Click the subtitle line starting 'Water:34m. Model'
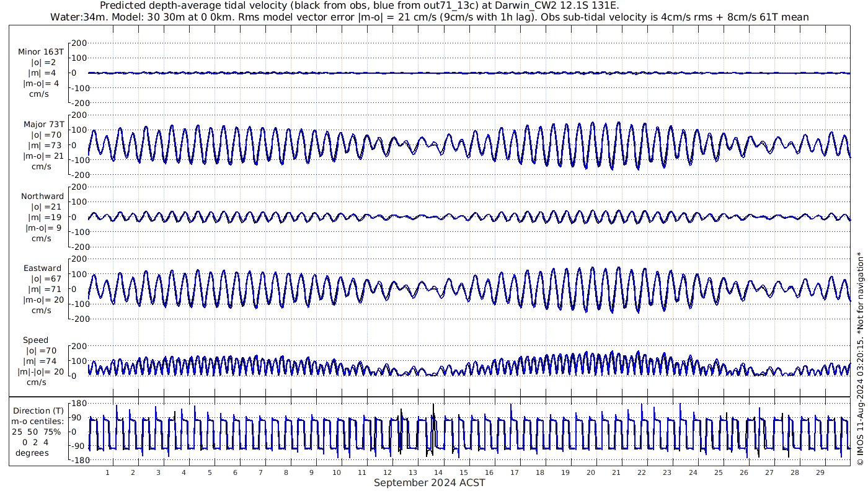This screenshot has height=496, width=868. pos(429,17)
